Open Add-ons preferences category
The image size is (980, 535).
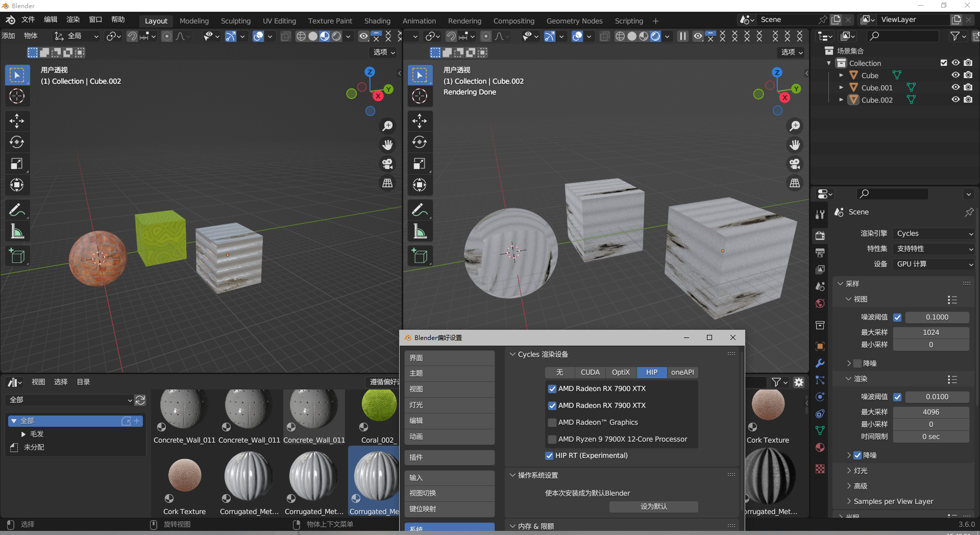click(x=449, y=457)
